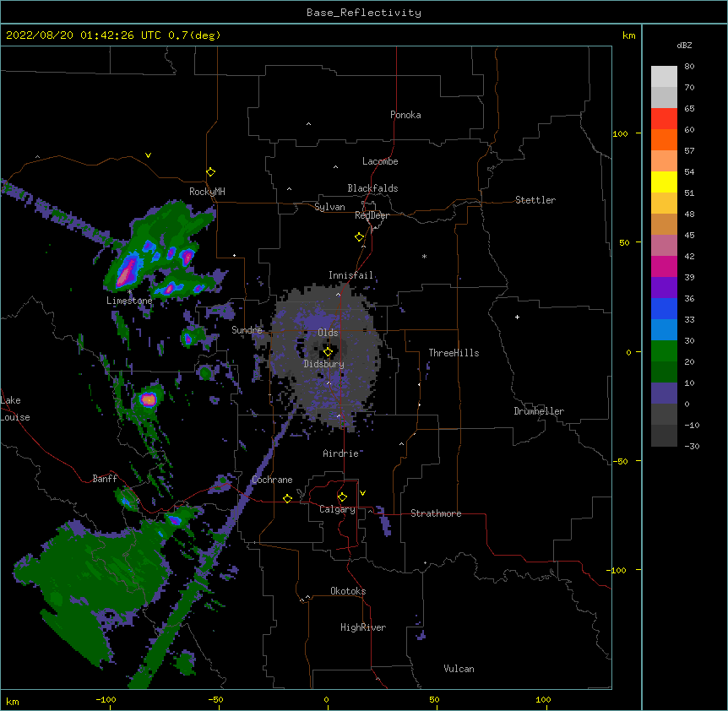
Task: Click the purple-grey 10 dBZ legend color
Action: click(664, 393)
